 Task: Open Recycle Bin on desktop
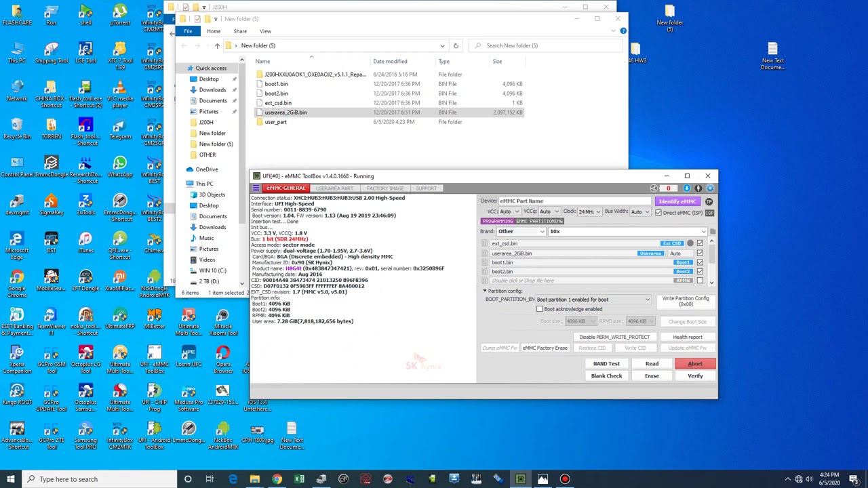pos(17,129)
